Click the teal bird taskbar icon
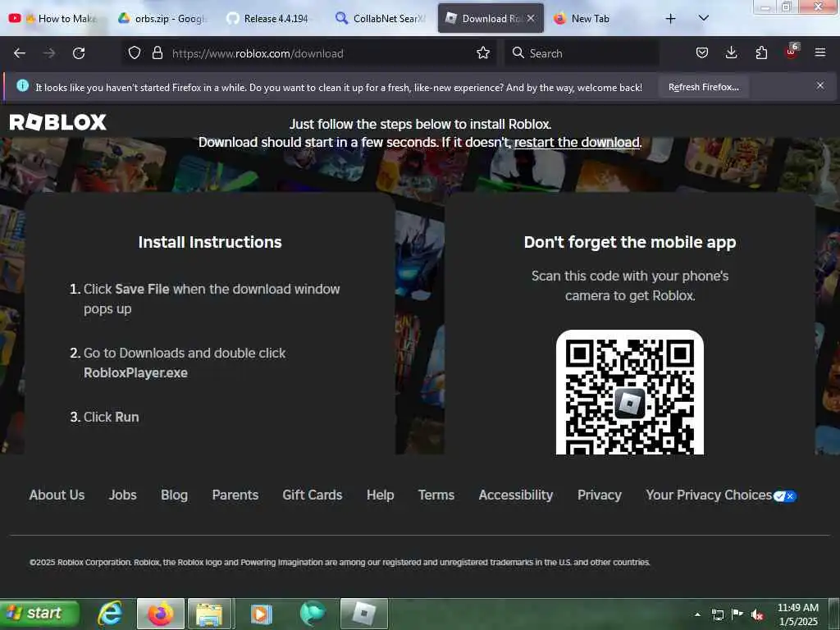840x630 pixels. [313, 614]
